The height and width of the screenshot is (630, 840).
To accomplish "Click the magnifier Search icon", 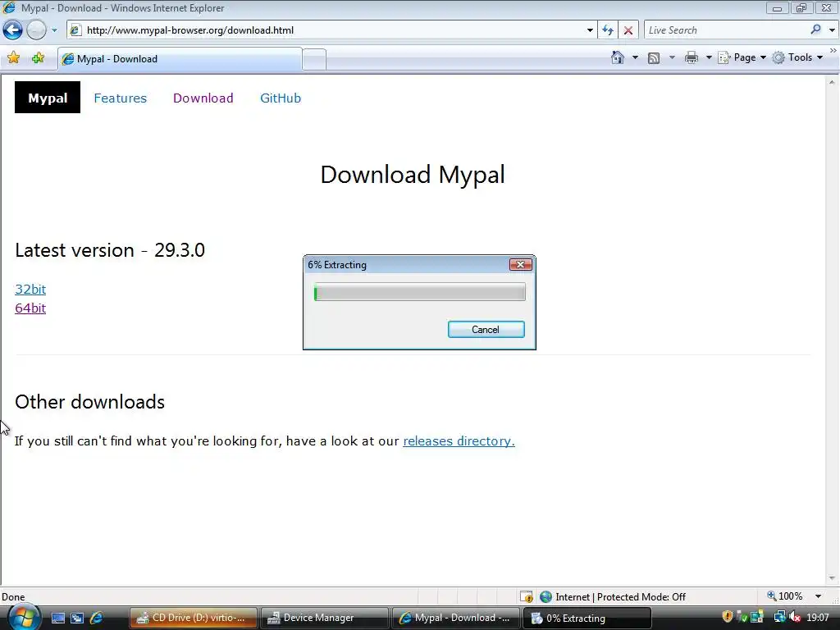I will coord(815,30).
